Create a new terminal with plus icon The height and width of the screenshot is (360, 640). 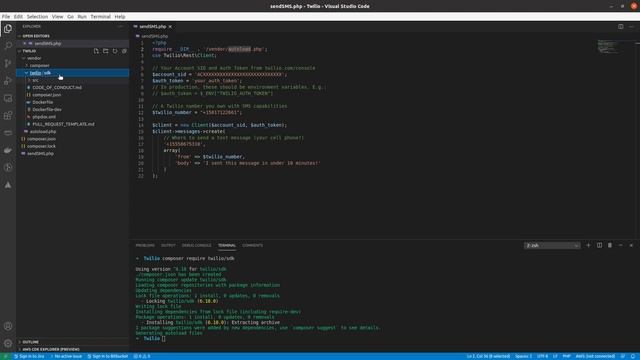pos(588,245)
